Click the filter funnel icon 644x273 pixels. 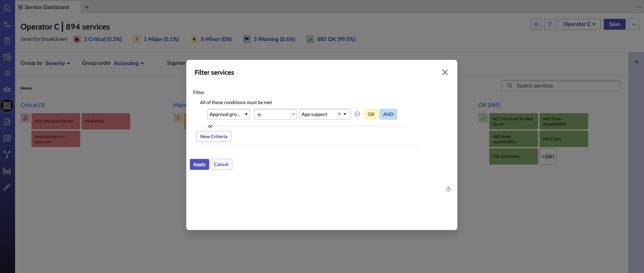[550, 24]
